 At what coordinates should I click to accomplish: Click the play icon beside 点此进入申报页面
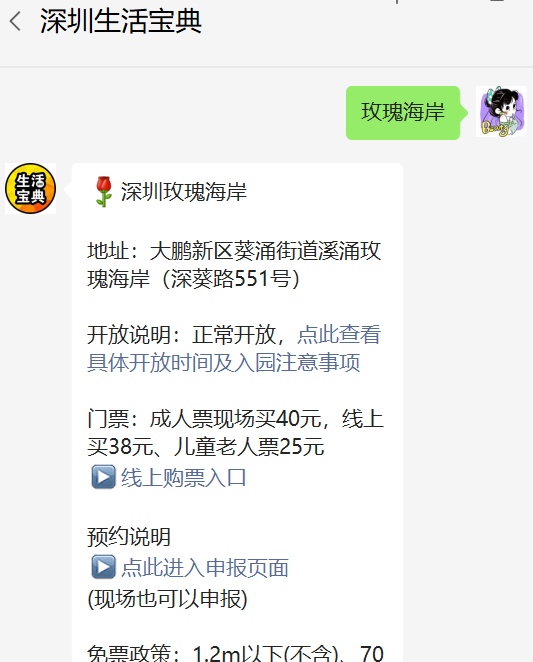pos(103,567)
